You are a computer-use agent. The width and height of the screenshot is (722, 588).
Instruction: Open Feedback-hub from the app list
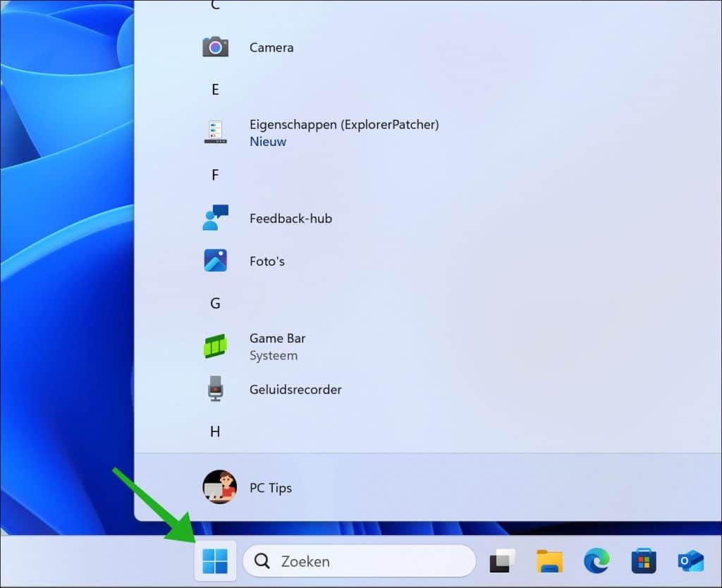(290, 218)
